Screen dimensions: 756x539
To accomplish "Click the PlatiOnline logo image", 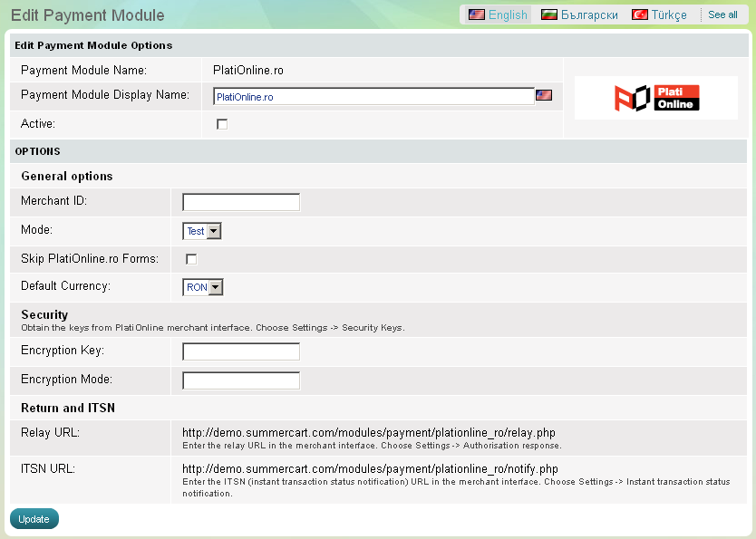I will pyautogui.click(x=655, y=98).
